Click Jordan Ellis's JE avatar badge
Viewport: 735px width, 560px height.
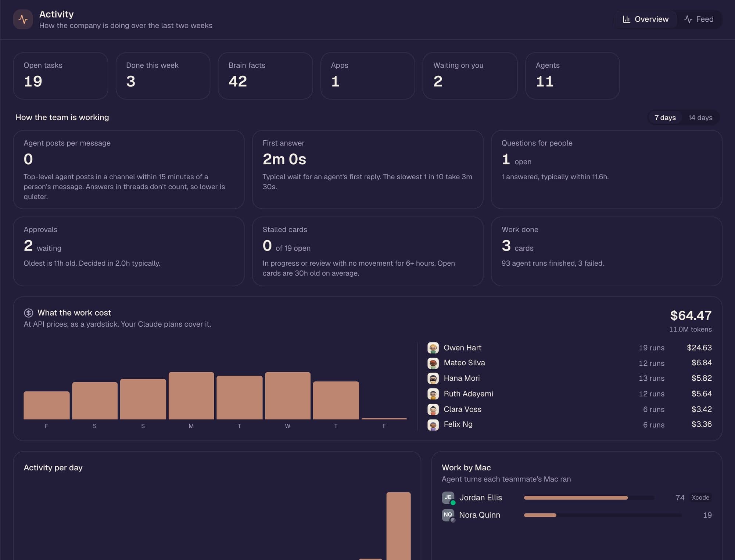448,498
